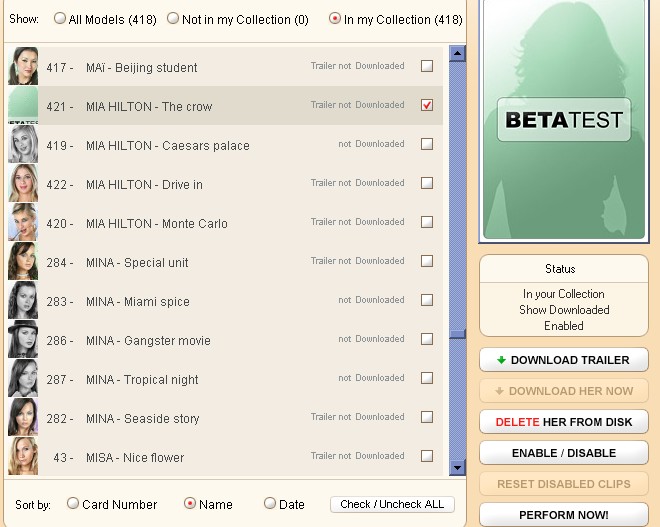The image size is (660, 527).
Task: Uncheck the MIA HILTON - The crow checkbox
Action: pyautogui.click(x=427, y=106)
